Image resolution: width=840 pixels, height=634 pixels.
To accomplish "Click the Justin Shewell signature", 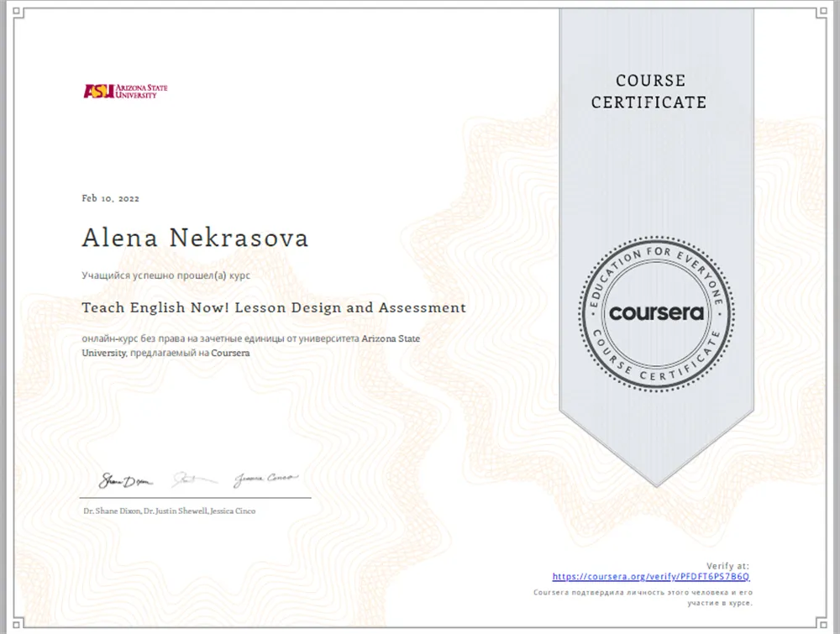I will [194, 479].
